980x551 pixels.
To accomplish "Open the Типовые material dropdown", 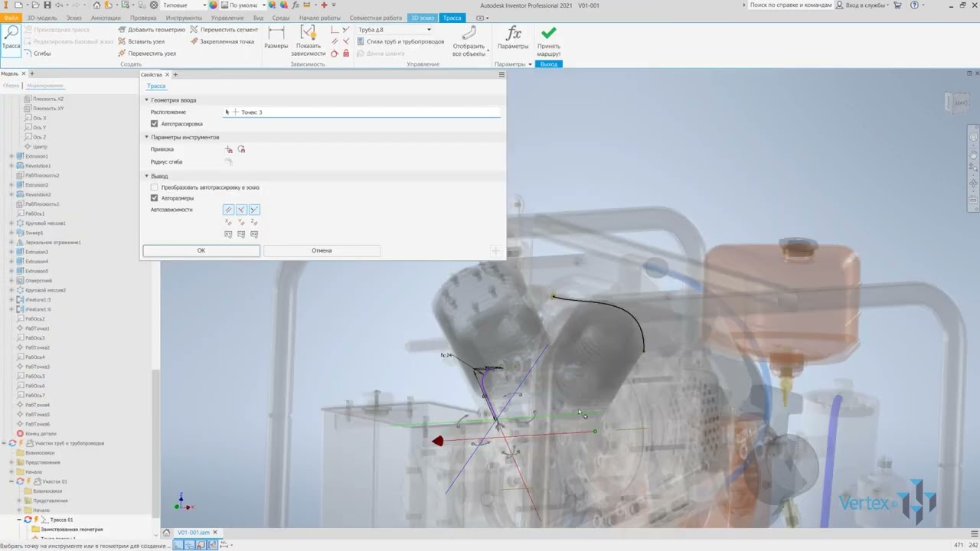I will (x=184, y=5).
